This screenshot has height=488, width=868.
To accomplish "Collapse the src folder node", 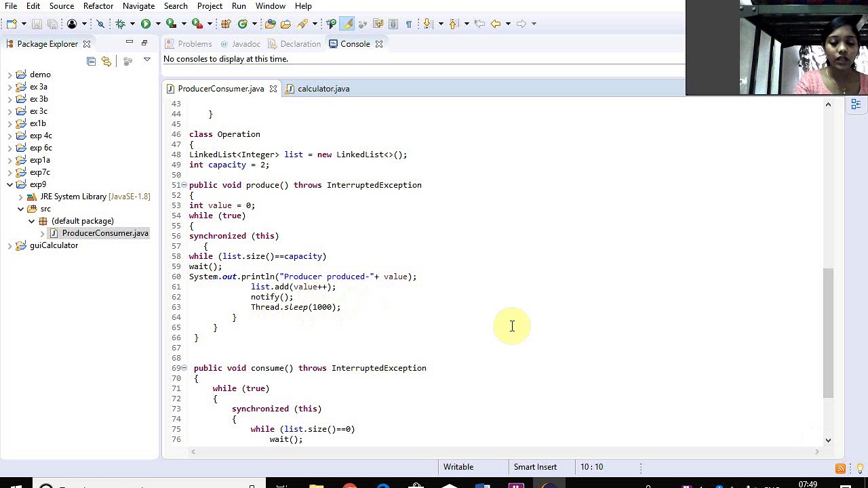I will point(20,209).
